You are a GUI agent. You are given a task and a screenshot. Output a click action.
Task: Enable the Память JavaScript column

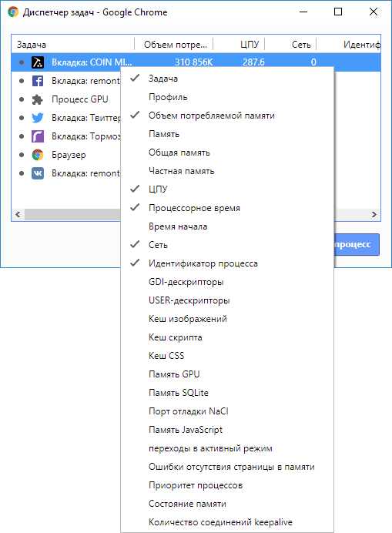pos(227,430)
